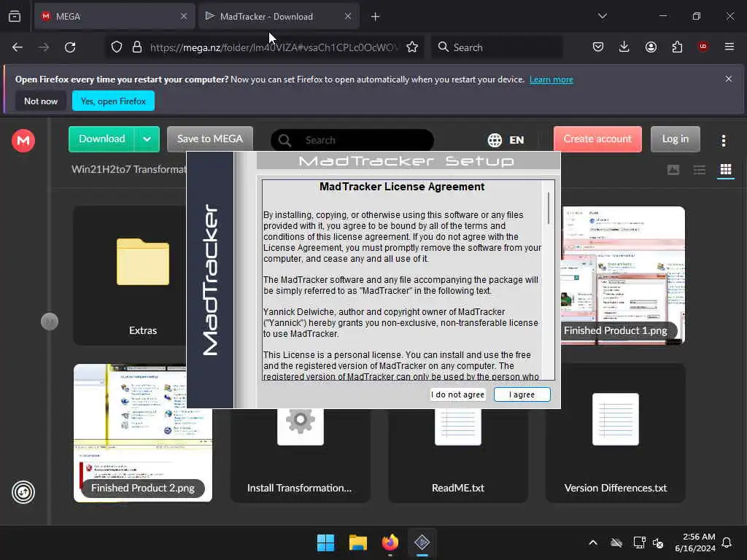
Task: Select Version Differences.txt file
Action: (616, 433)
